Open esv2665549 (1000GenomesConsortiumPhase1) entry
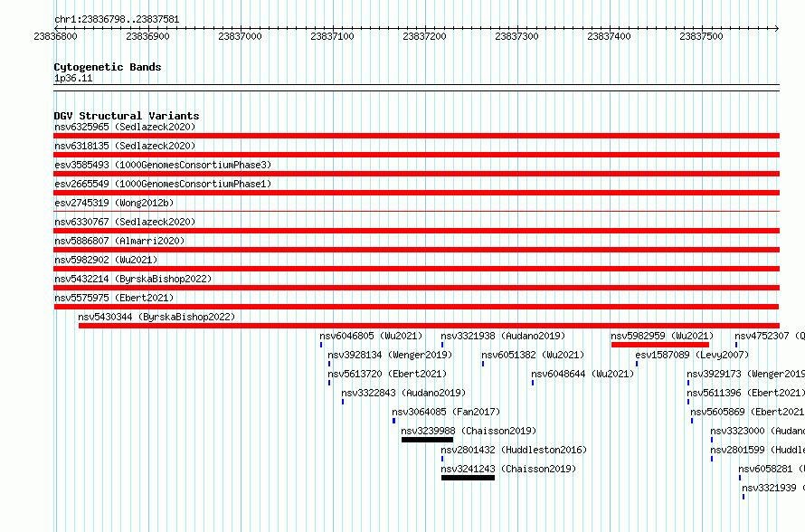Screen dimensions: 805x532 coord(163,184)
